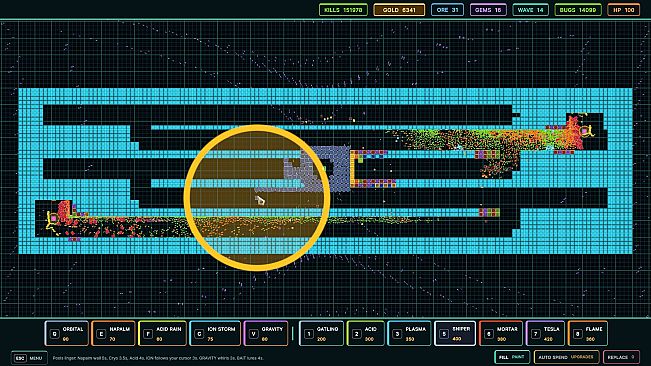651x366 pixels.
Task: Select the Flame tower
Action: click(587, 333)
